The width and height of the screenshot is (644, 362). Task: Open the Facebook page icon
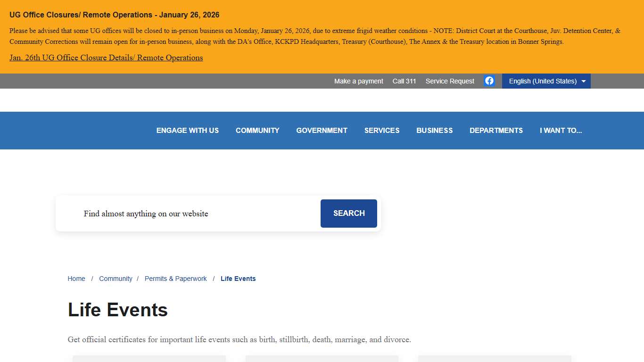(x=489, y=81)
